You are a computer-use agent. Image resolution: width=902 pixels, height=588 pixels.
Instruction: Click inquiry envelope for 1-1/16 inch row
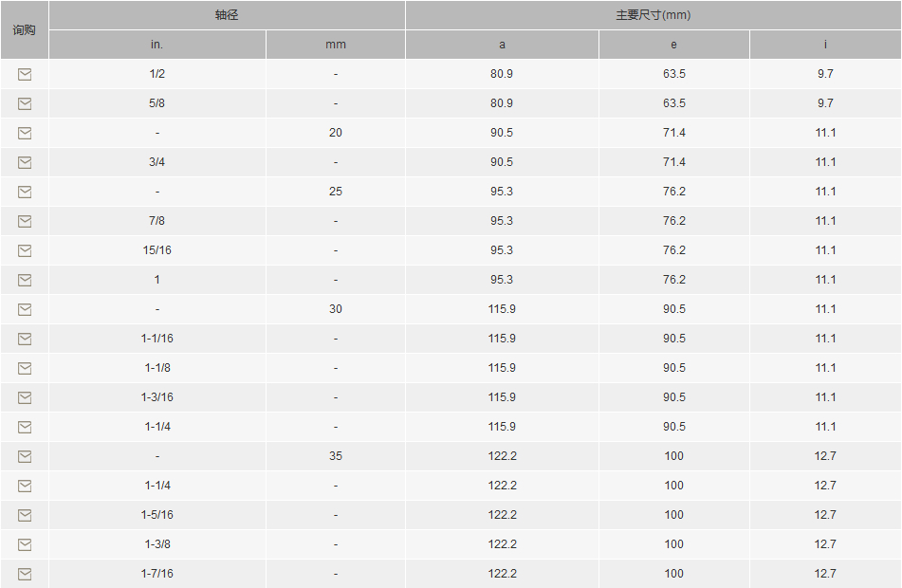(25, 339)
